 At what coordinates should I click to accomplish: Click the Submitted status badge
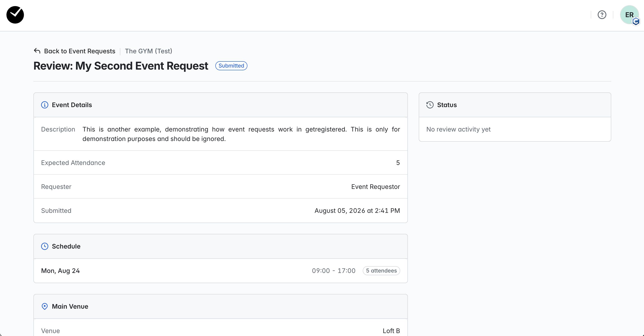tap(231, 66)
